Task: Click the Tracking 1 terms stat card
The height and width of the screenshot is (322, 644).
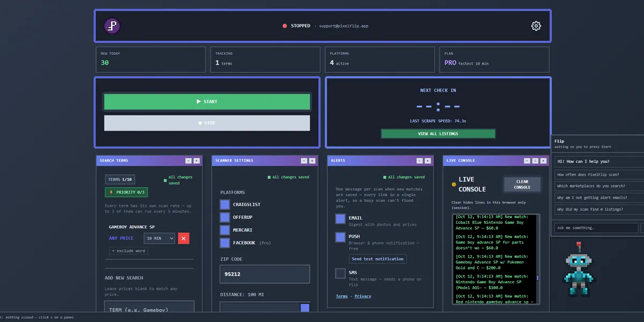Action: click(x=265, y=60)
